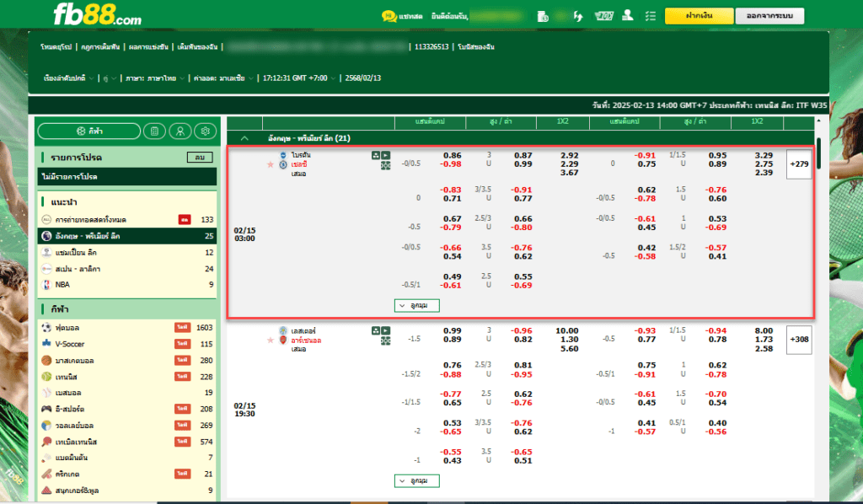Expand corners (ลูกมุม) under Brighton vs Chelsea

416,305
